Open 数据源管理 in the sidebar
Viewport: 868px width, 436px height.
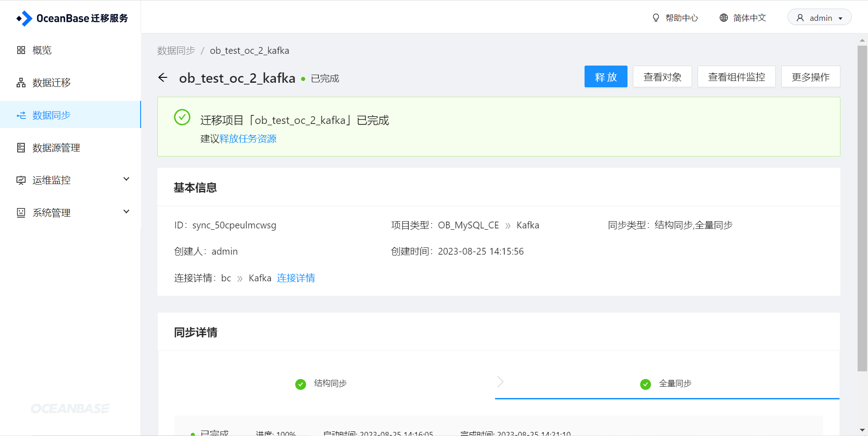click(x=56, y=148)
